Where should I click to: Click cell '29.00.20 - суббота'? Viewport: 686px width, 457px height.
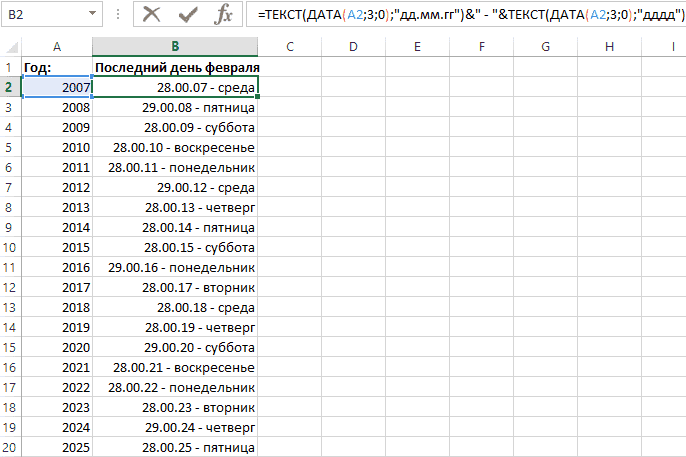click(175, 347)
